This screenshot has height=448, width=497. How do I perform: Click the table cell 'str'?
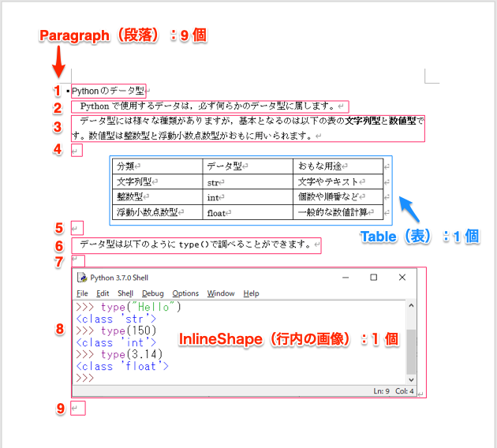pos(248,181)
